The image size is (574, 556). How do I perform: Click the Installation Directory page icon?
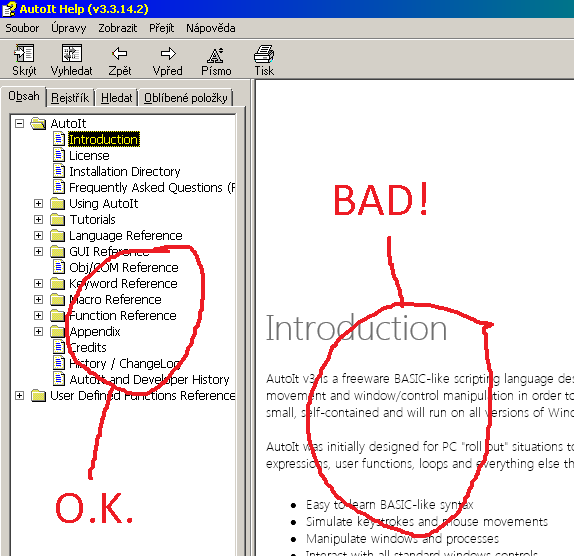pyautogui.click(x=59, y=171)
